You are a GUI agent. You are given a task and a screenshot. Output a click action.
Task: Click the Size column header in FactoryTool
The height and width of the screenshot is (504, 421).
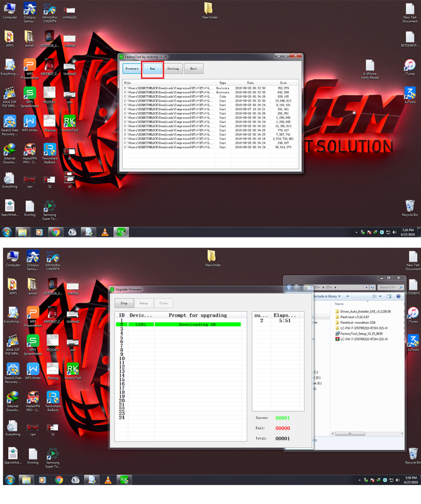click(283, 83)
